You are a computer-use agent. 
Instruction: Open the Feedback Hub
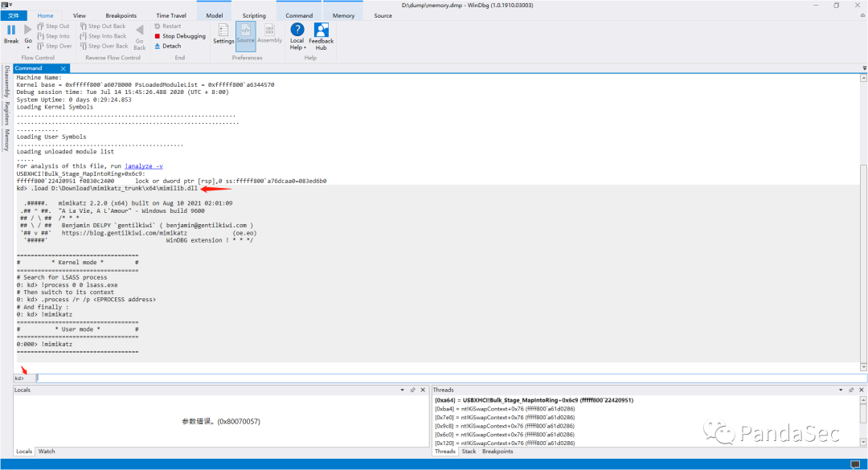(321, 36)
